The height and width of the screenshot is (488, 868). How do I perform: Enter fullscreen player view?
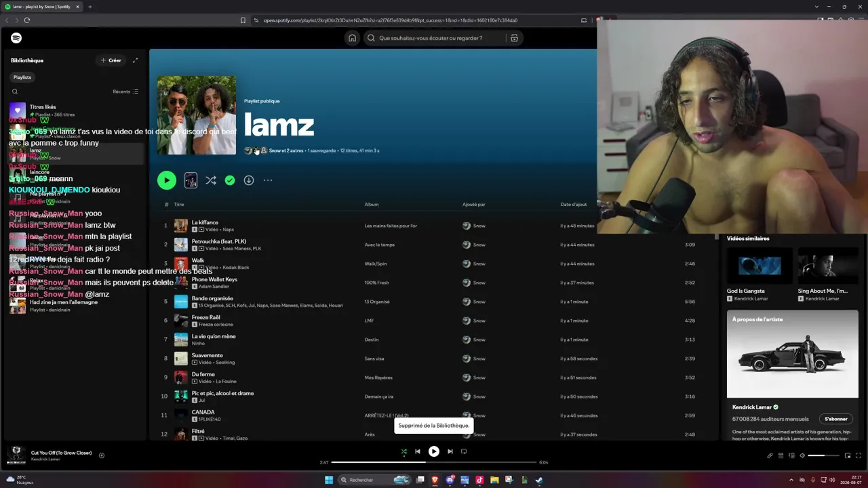coord(859,455)
